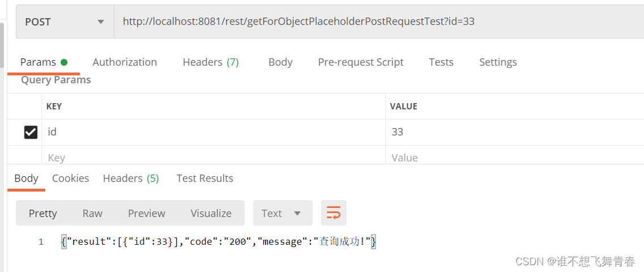Click the request URL field
This screenshot has width=644, height=272.
pos(379,22)
